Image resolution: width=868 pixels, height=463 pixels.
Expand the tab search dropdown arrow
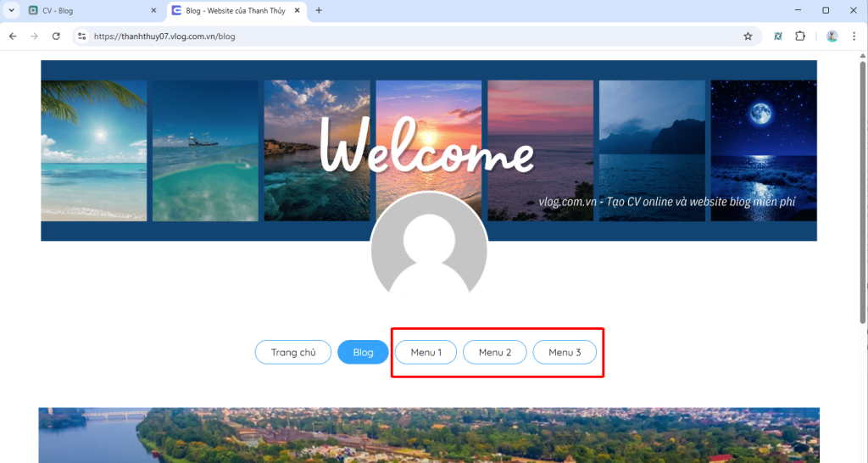point(11,10)
